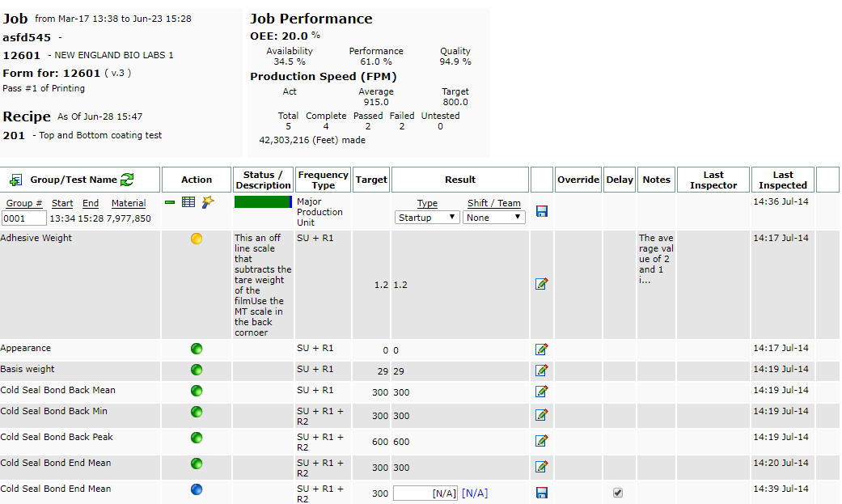Edit the Cold Seal Bond Back Min result
Viewport: 842px width, 504px height.
(x=541, y=415)
